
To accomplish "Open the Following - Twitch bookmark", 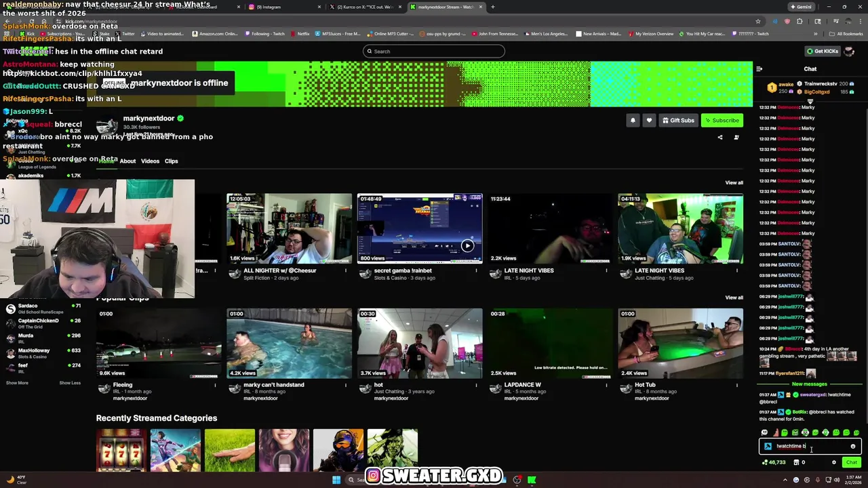I will pyautogui.click(x=267, y=34).
